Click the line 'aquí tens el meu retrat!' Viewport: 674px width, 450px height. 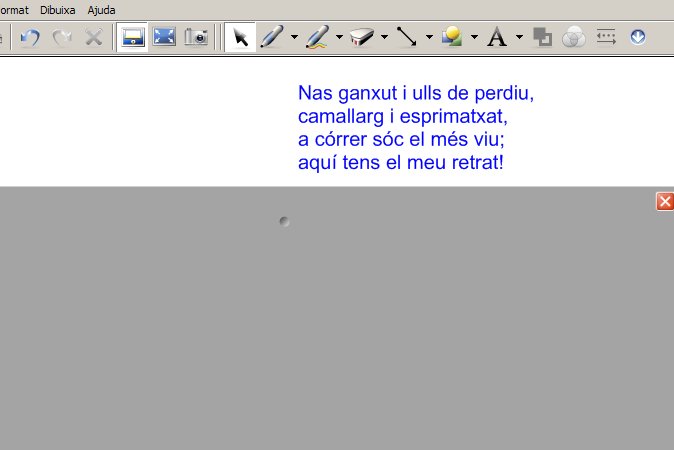pos(401,163)
